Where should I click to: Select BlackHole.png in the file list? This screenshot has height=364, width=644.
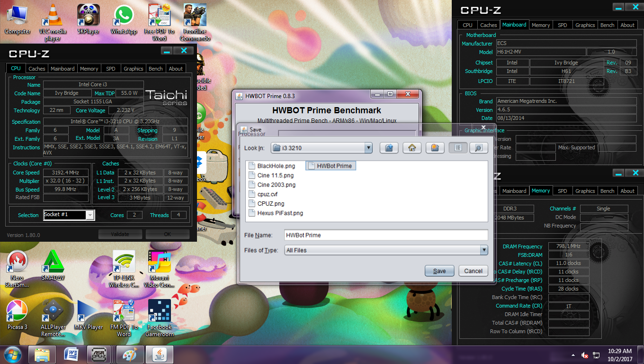[x=272, y=166]
